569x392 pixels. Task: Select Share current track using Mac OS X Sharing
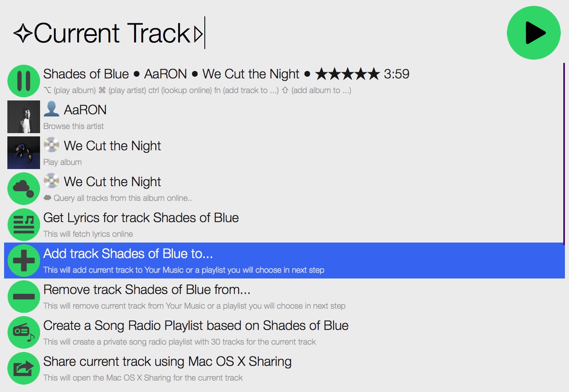[x=284, y=368]
